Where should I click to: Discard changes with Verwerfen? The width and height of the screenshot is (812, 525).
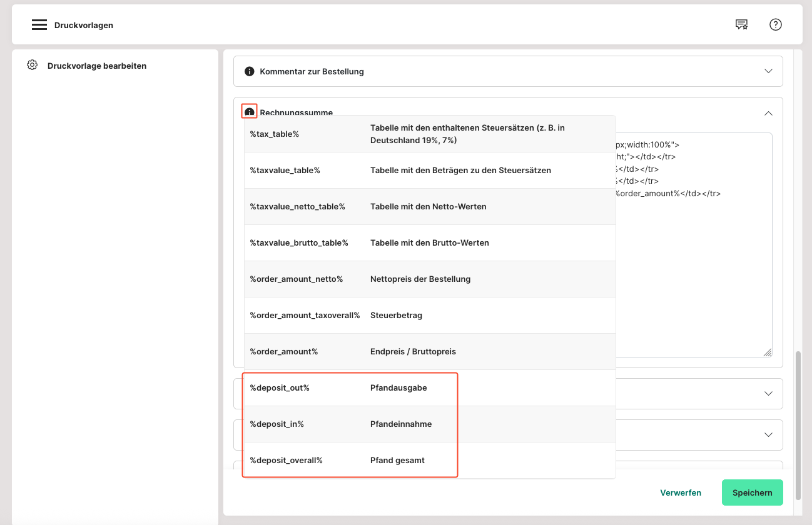point(681,492)
